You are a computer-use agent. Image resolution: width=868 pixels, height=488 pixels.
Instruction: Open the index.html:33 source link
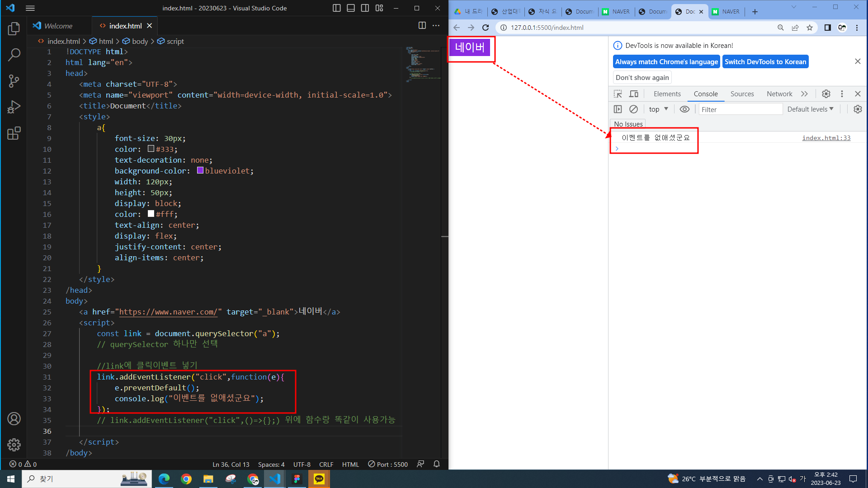pos(826,138)
